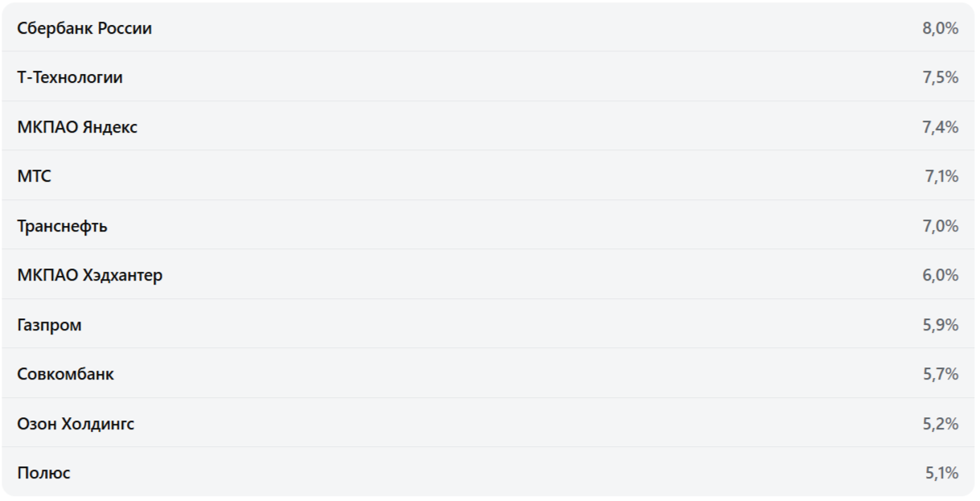Select the 7,0% weight figure
This screenshot has height=501, width=980.
point(940,226)
